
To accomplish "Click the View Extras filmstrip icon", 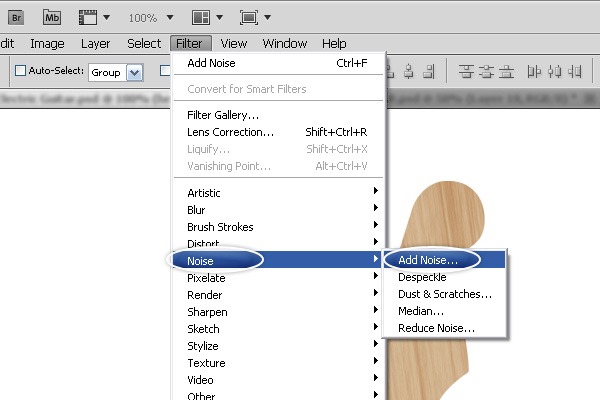I will (87, 17).
